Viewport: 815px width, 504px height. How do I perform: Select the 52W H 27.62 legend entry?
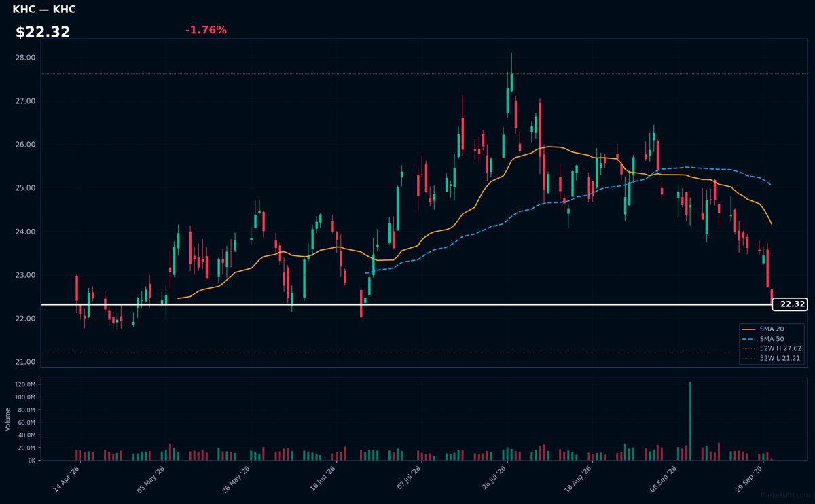click(x=773, y=348)
